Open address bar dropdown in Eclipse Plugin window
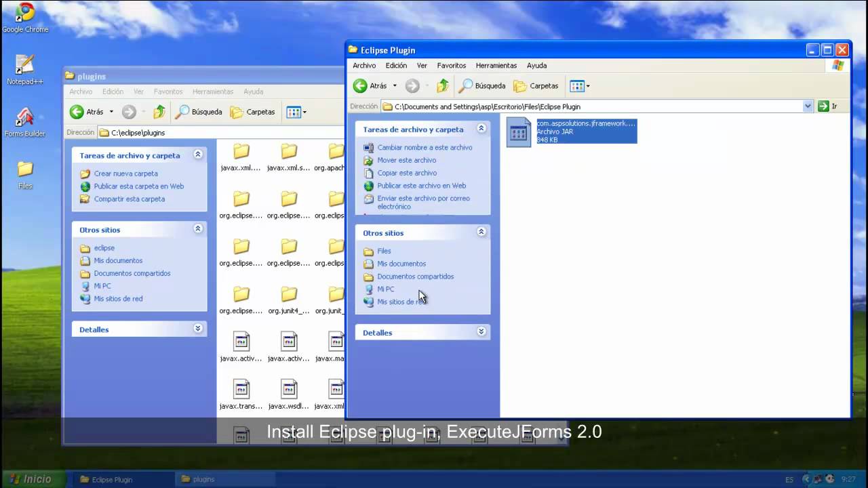Screen dimensions: 868x488 pyautogui.click(x=808, y=106)
